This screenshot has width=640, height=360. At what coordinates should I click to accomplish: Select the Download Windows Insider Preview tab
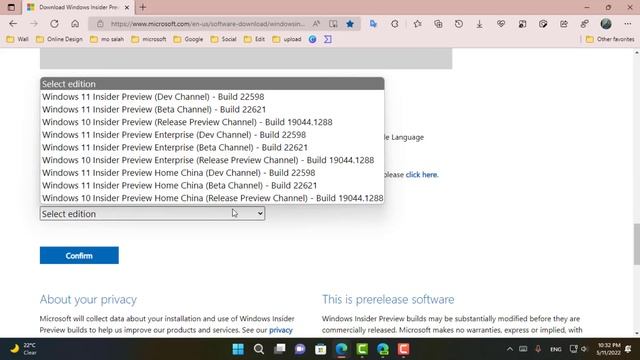click(x=78, y=7)
